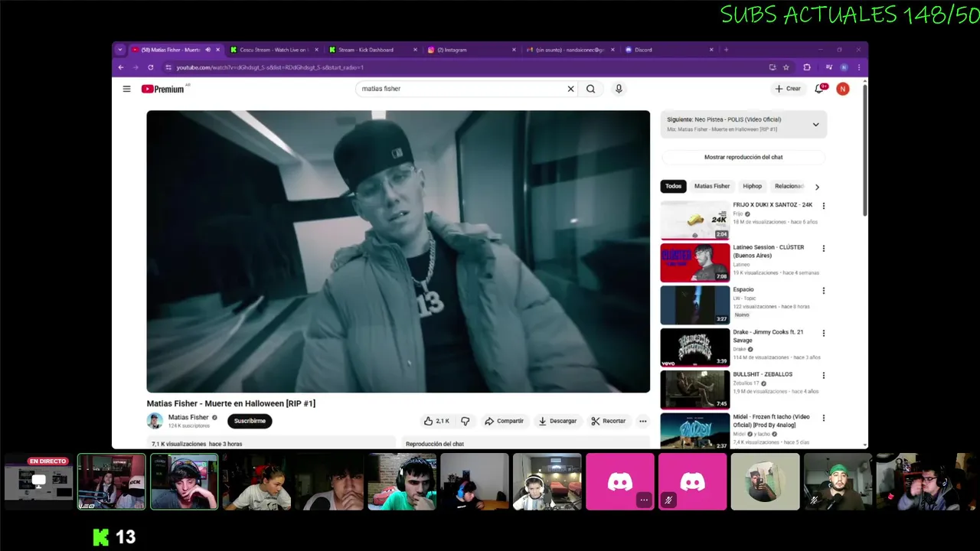This screenshot has height=551, width=980.
Task: Open the YouTube hamburger guide menu
Action: (x=126, y=89)
